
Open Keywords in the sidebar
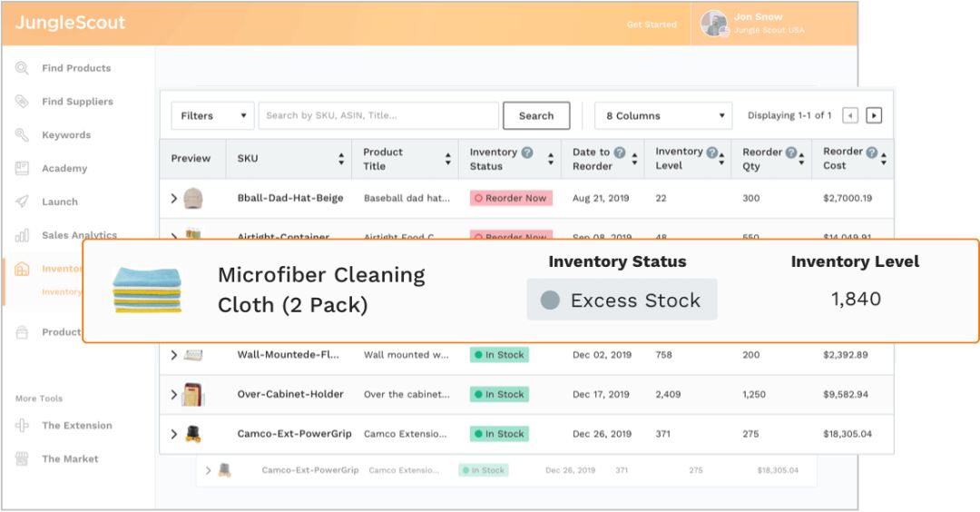tap(66, 135)
